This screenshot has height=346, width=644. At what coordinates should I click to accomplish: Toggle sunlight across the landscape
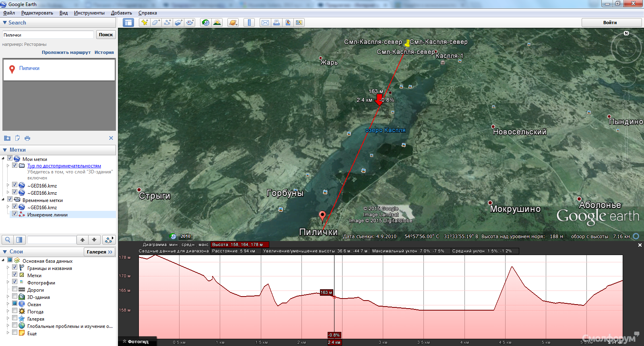[217, 23]
